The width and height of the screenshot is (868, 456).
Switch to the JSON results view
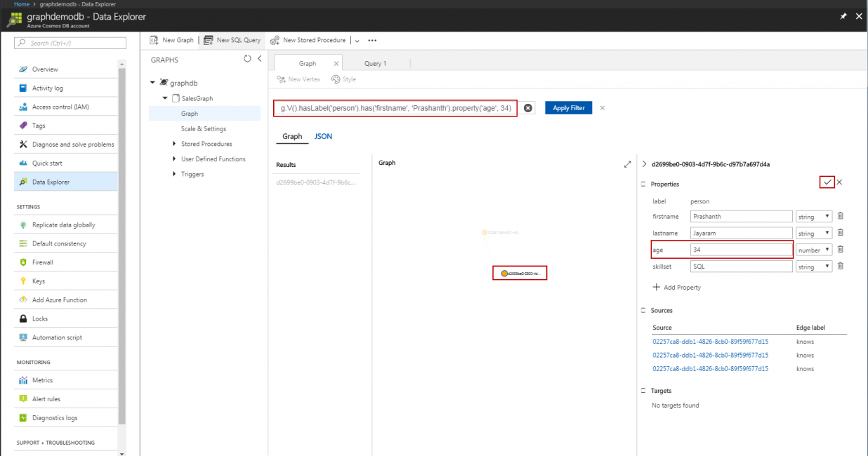tap(323, 136)
